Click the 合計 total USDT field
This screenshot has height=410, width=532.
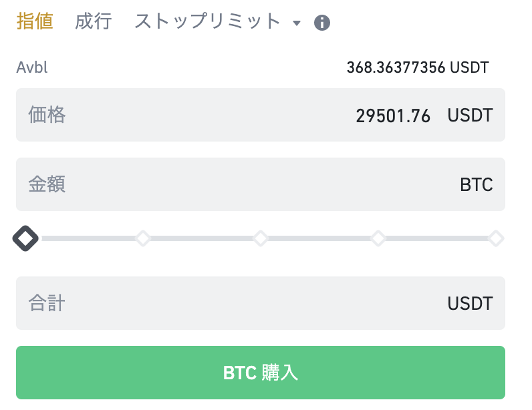click(261, 303)
